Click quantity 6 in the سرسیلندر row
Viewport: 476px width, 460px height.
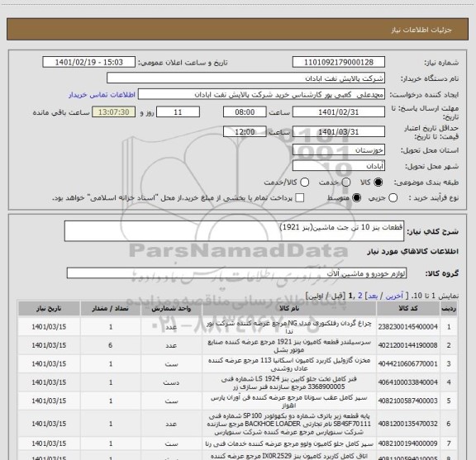click(110, 345)
